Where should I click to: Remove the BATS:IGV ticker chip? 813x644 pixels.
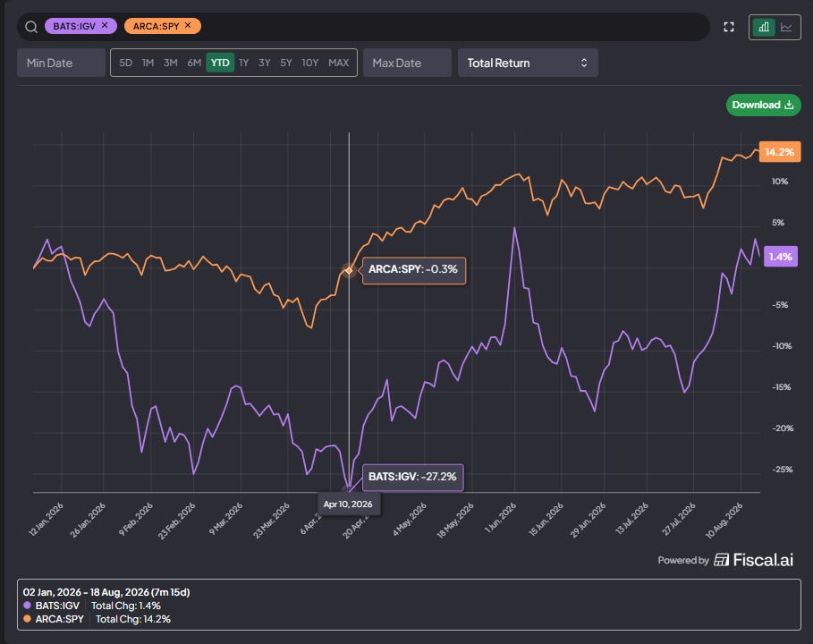click(x=105, y=25)
